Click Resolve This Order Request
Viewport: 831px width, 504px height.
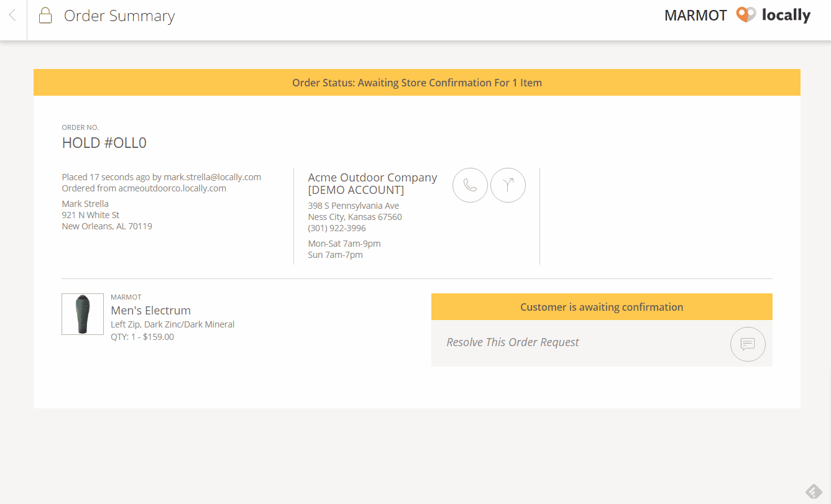tap(513, 342)
